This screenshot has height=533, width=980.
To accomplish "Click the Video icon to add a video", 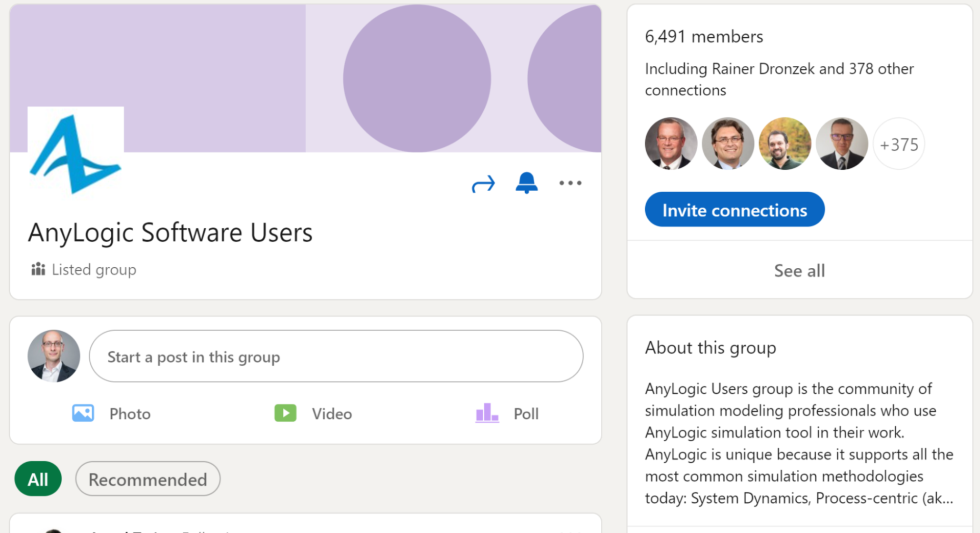I will point(285,413).
